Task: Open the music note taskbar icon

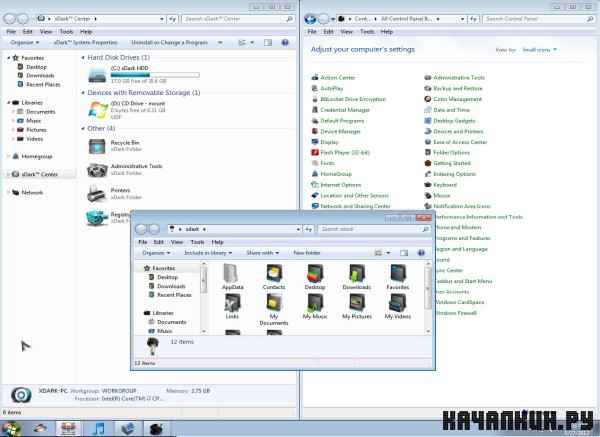Action: tap(99, 429)
